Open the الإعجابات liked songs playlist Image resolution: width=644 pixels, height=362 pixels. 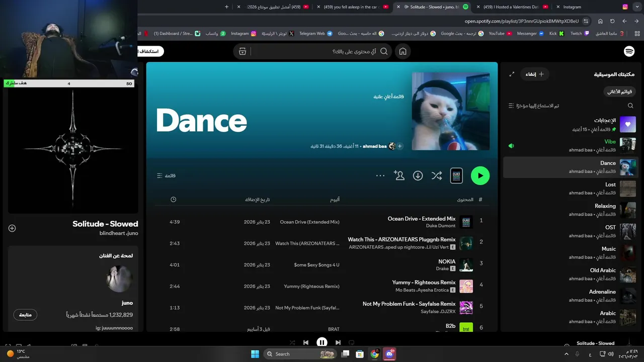pyautogui.click(x=571, y=124)
